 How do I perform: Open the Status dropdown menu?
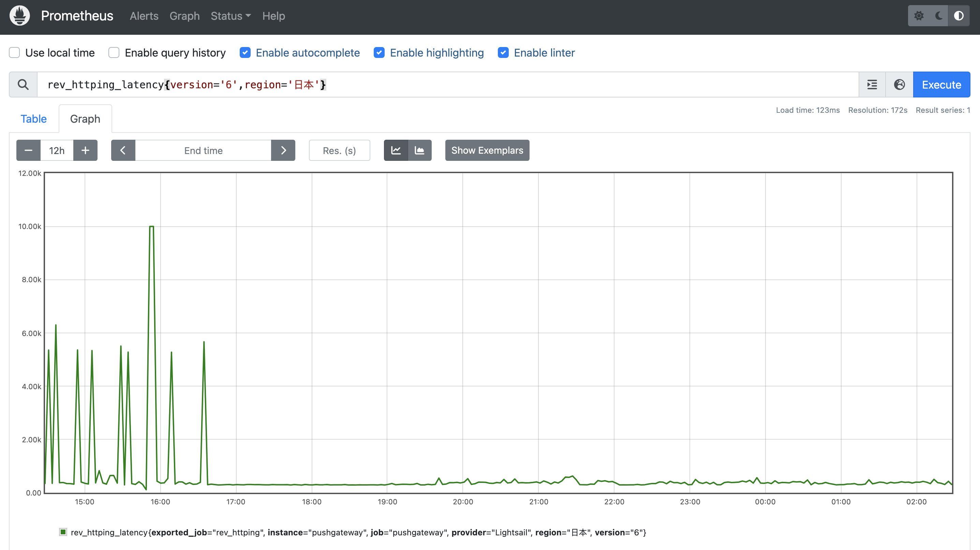point(231,16)
